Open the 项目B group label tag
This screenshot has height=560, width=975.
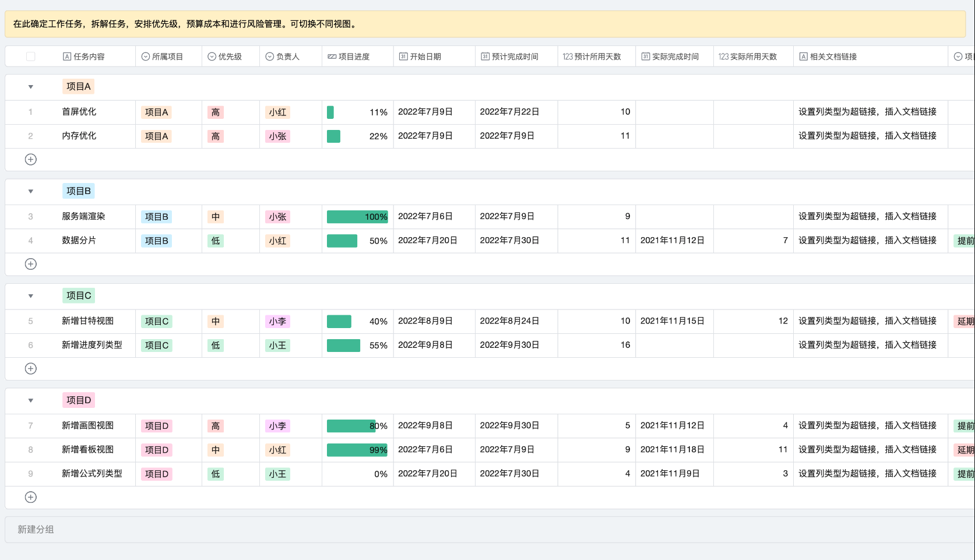point(79,191)
